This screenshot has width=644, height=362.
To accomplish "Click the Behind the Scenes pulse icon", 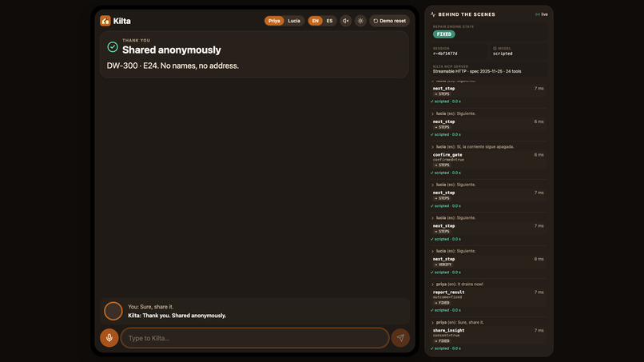I will [x=433, y=14].
